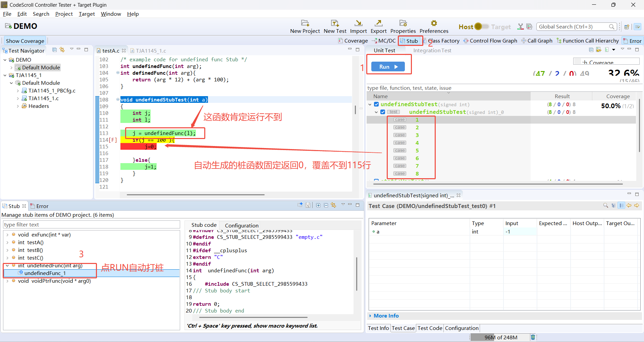This screenshot has width=644, height=342.
Task: Select the undefinedFunc_1 stub item
Action: [x=45, y=273]
